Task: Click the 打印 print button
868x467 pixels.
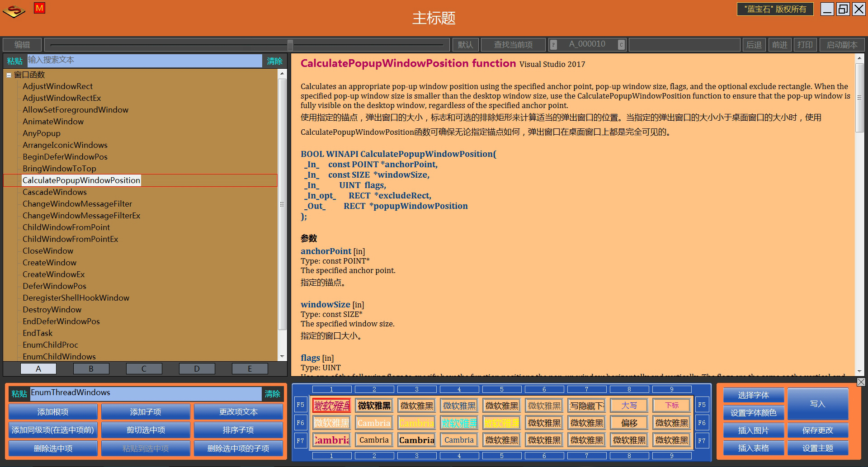Action: 805,45
